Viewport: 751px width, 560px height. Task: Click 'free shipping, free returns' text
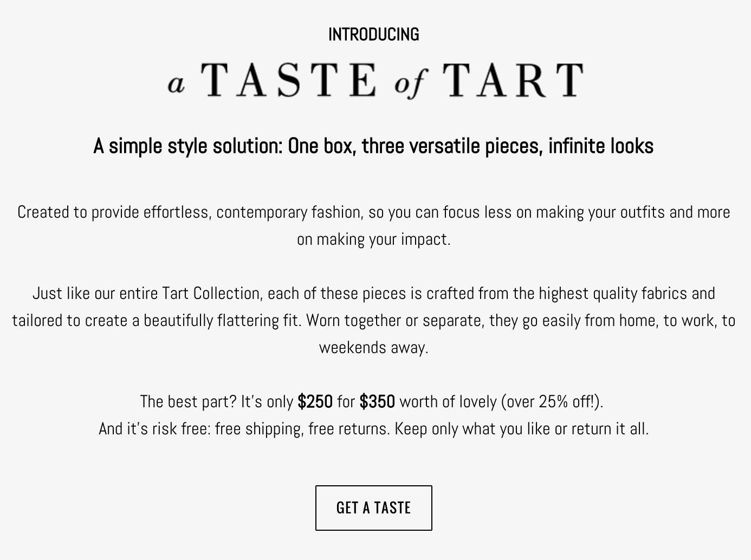(302, 428)
